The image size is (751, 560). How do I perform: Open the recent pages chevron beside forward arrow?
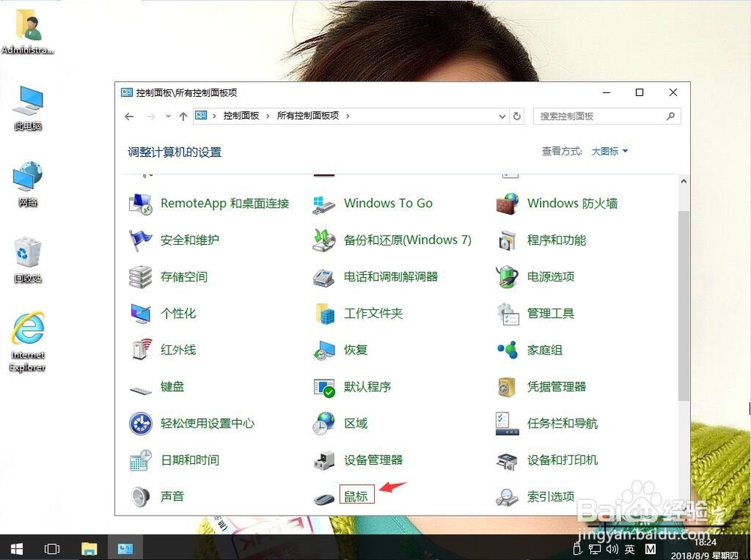pyautogui.click(x=167, y=116)
